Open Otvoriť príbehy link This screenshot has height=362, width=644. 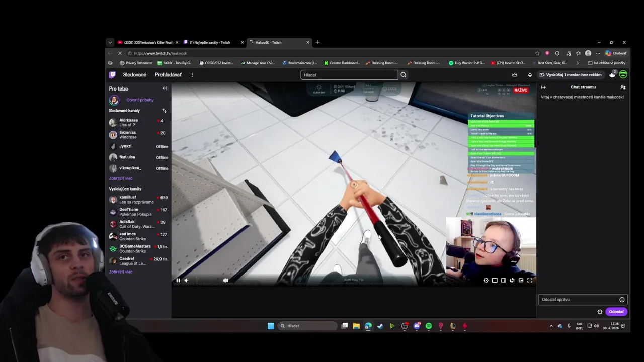point(140,100)
